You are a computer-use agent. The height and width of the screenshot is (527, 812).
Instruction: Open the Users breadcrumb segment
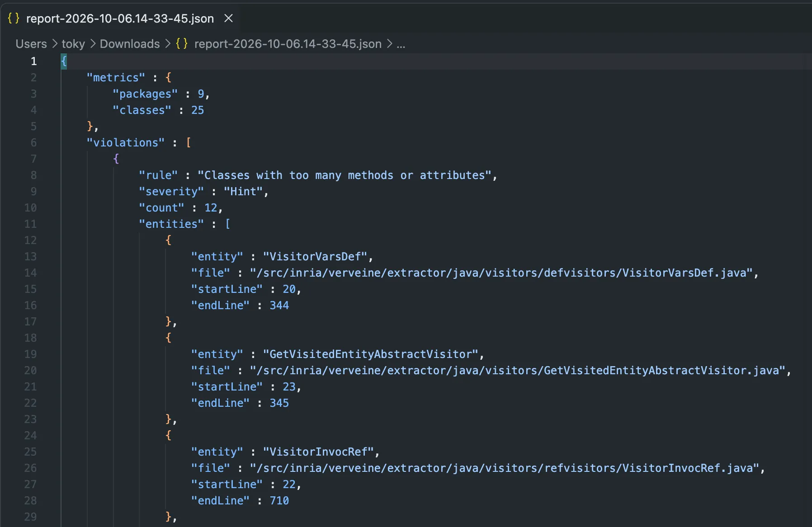click(x=31, y=44)
